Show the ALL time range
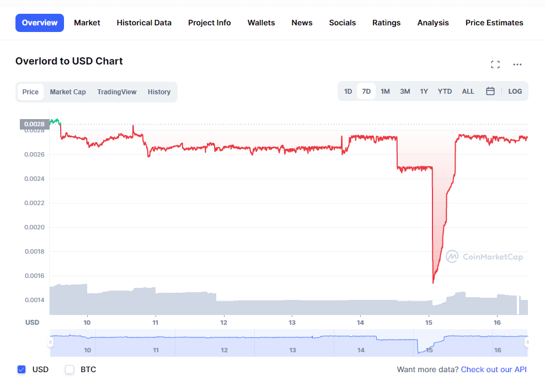 (x=468, y=91)
